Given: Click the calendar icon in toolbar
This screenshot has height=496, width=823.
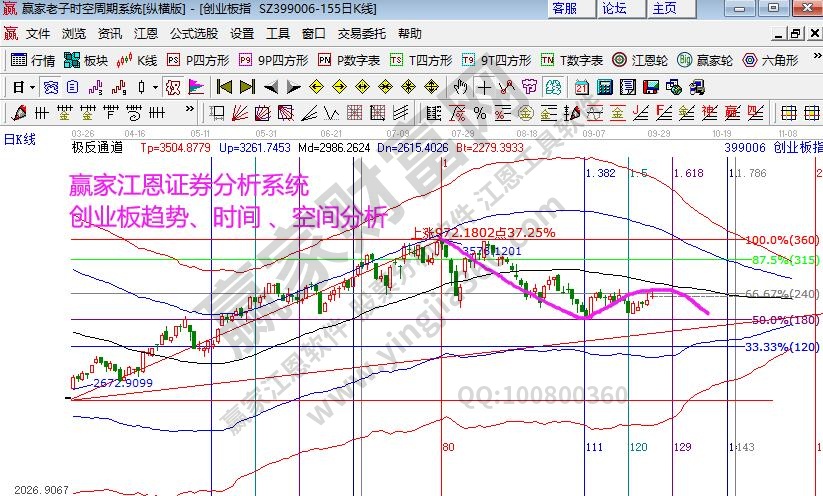Looking at the screenshot, I should pos(581,86).
